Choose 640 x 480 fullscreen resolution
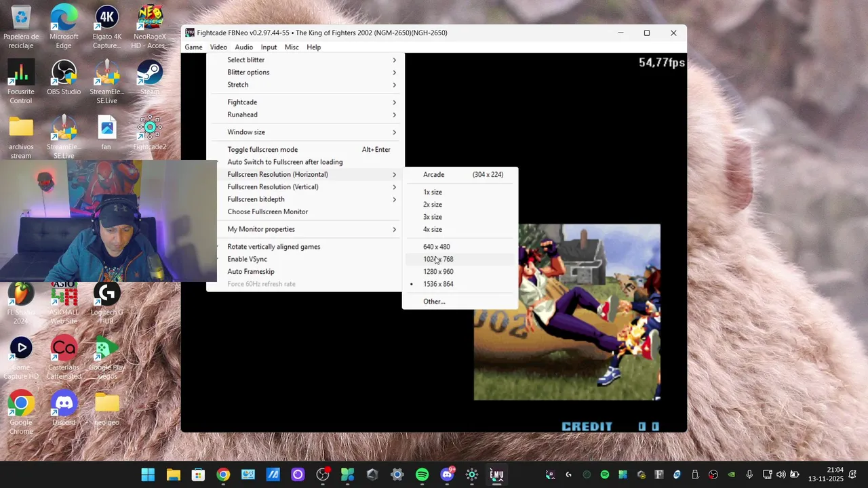The height and width of the screenshot is (488, 868). click(x=460, y=247)
